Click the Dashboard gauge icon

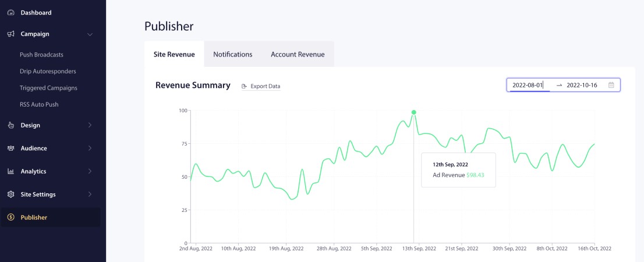point(11,13)
